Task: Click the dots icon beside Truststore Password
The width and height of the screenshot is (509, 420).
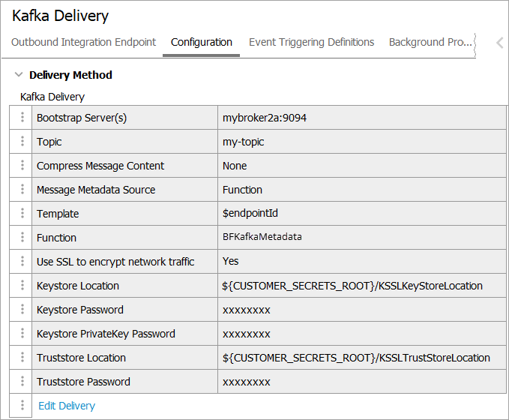Action: point(22,382)
